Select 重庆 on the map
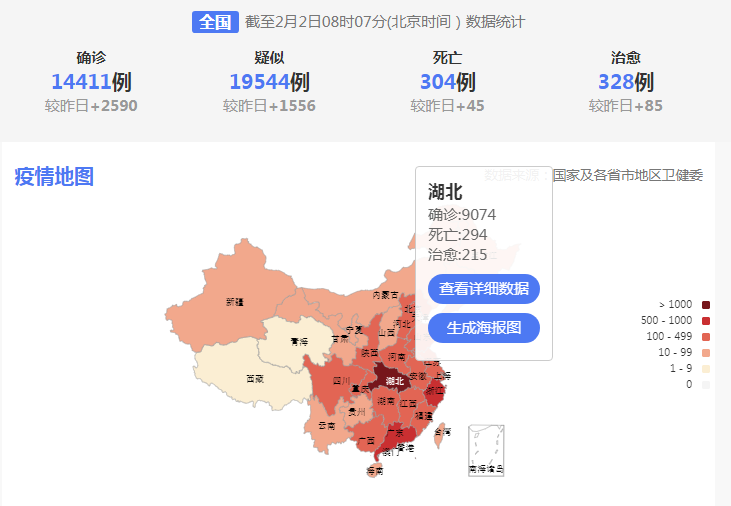The width and height of the screenshot is (731, 506). point(361,388)
